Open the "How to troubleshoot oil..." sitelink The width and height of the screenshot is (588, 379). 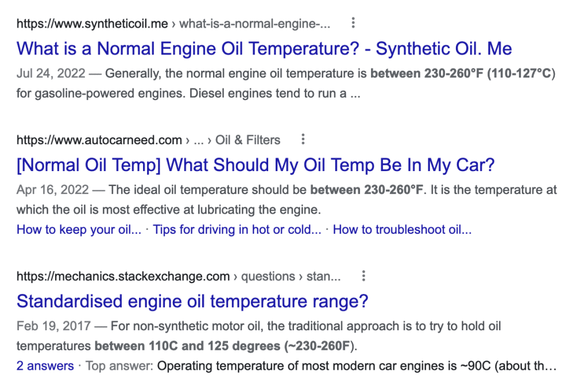[x=402, y=230]
